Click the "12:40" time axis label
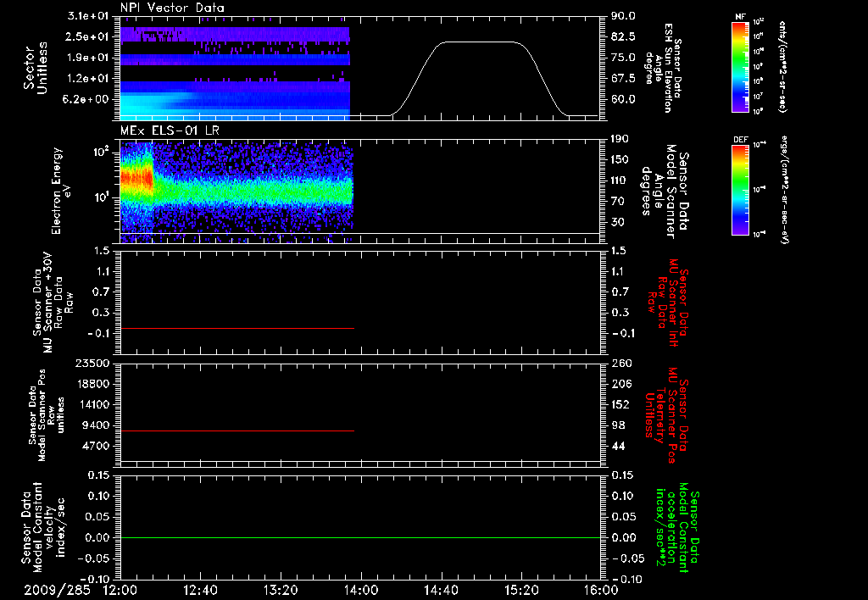This screenshot has height=600, width=868. click(x=200, y=590)
